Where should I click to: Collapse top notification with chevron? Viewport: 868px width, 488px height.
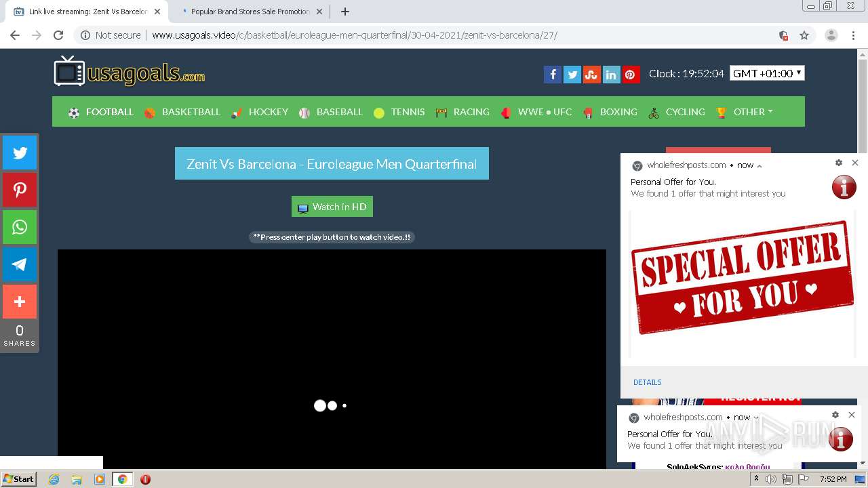tap(759, 165)
